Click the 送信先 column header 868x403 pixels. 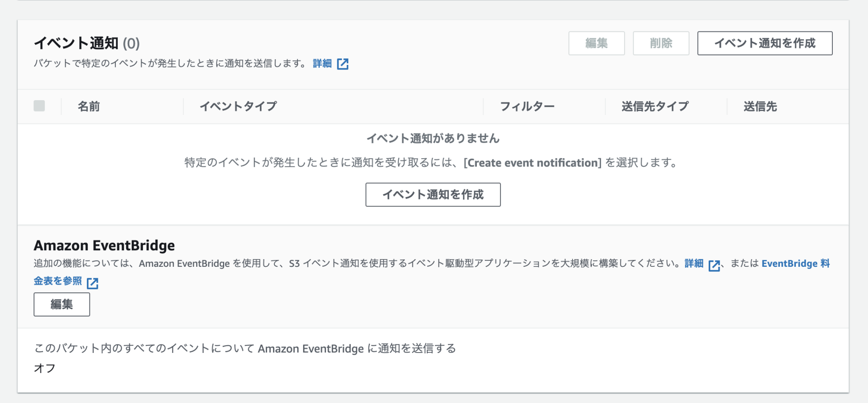(x=759, y=106)
